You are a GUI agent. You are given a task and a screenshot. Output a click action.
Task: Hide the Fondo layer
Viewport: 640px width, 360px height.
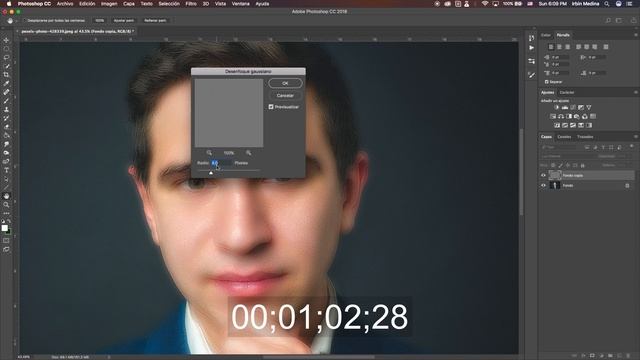(x=543, y=185)
